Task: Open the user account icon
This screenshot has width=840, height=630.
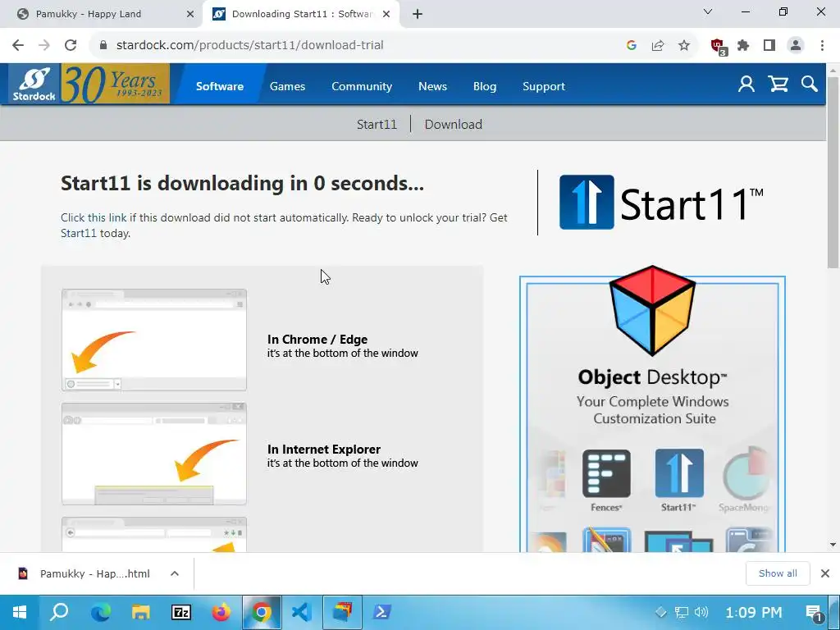Action: (746, 84)
